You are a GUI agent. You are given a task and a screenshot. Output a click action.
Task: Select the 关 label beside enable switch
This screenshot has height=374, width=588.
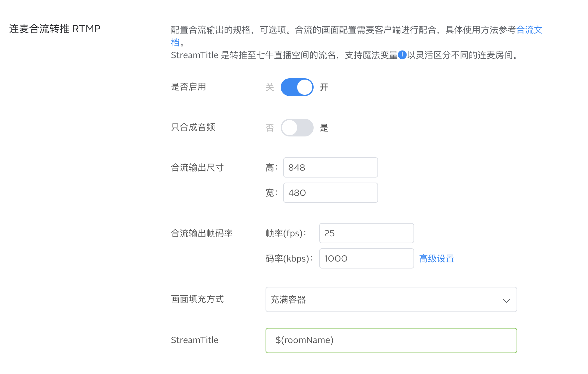click(x=270, y=87)
